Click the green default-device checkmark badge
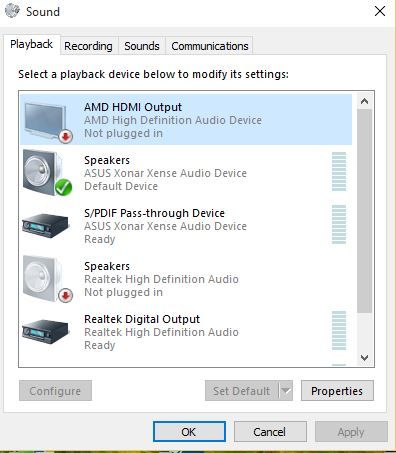Image resolution: width=396 pixels, height=453 pixels. (63, 187)
